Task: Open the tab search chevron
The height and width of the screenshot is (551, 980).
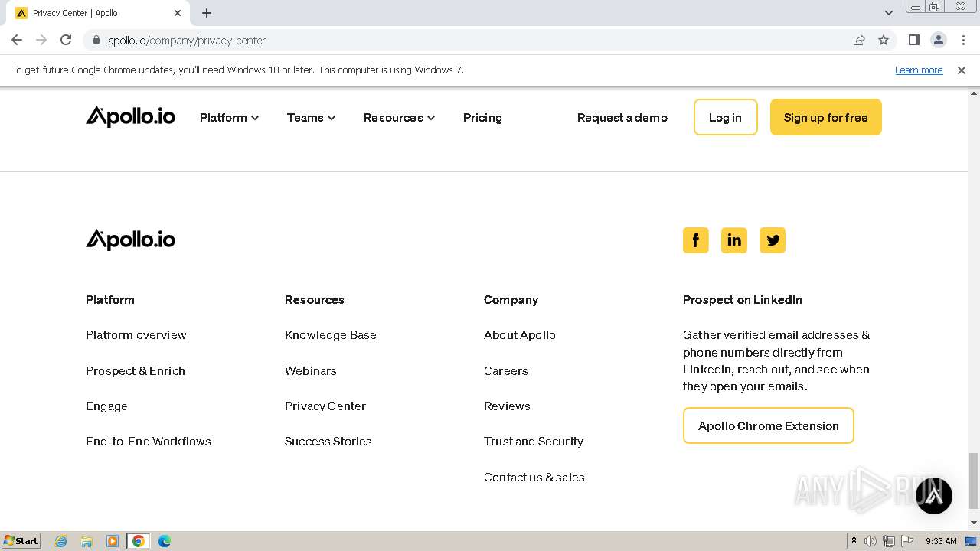Action: tap(889, 13)
